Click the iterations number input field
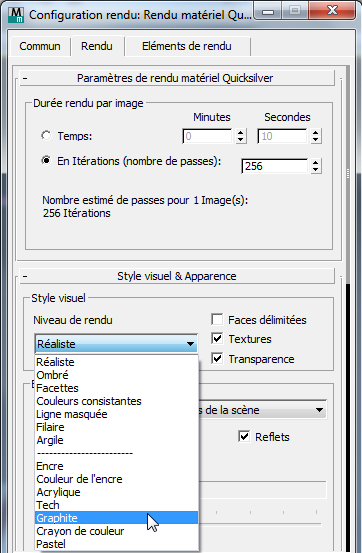 275,166
